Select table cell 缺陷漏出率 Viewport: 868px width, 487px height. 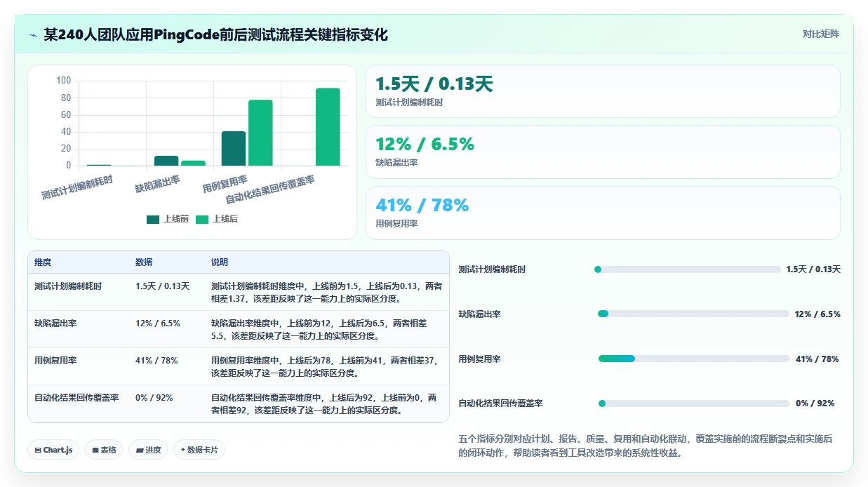click(55, 323)
